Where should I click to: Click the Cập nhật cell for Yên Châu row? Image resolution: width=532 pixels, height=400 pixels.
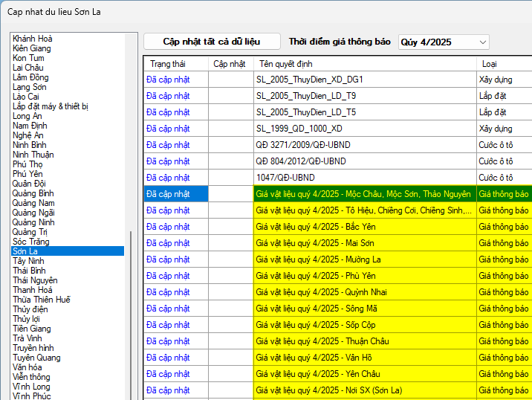pos(230,374)
